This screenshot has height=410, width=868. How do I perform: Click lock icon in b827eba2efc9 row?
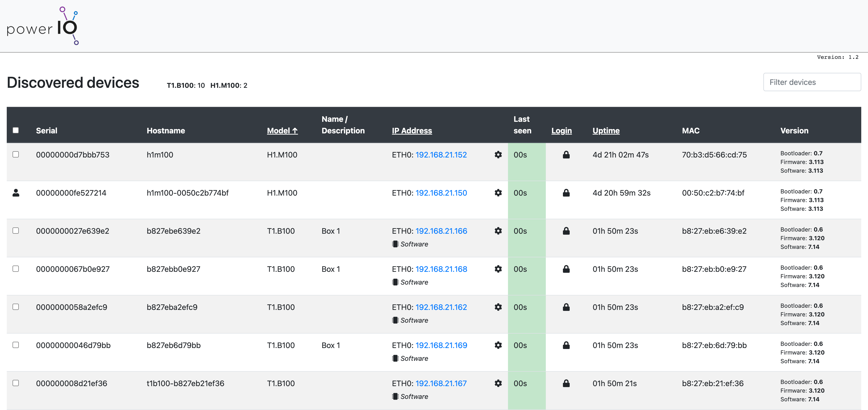(x=566, y=307)
